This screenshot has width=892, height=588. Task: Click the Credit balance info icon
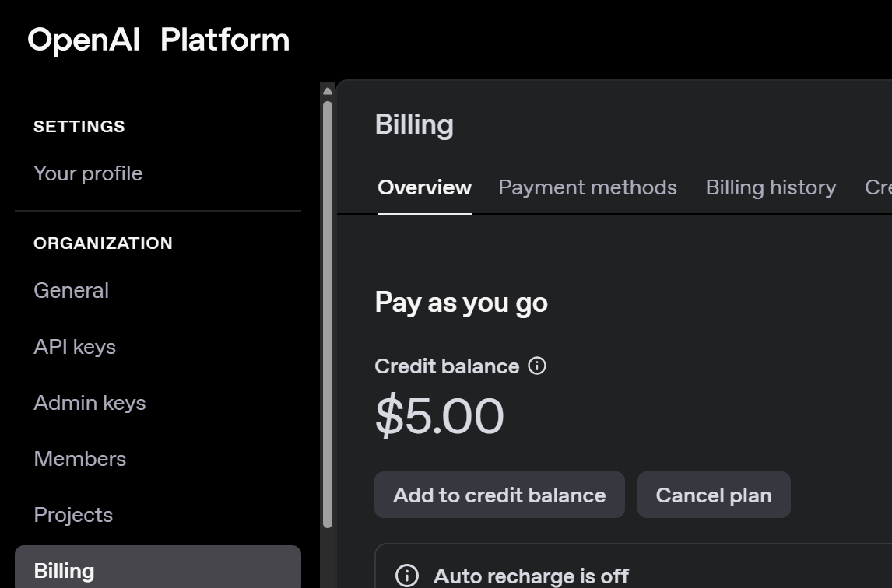click(537, 366)
